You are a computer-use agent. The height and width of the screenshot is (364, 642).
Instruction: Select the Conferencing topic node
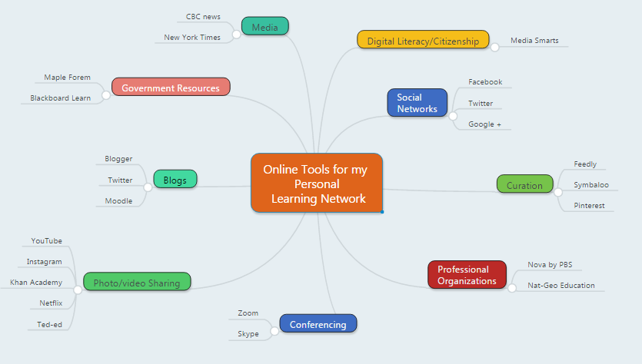[x=318, y=323]
